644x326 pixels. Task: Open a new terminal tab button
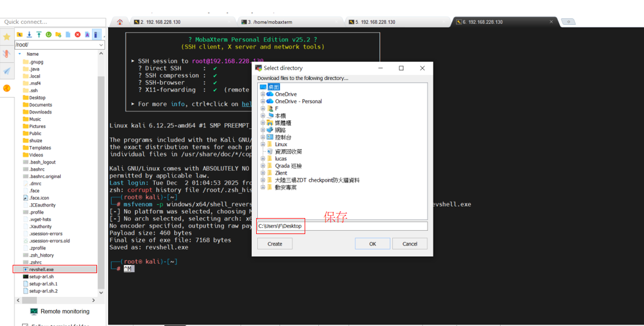(x=569, y=22)
